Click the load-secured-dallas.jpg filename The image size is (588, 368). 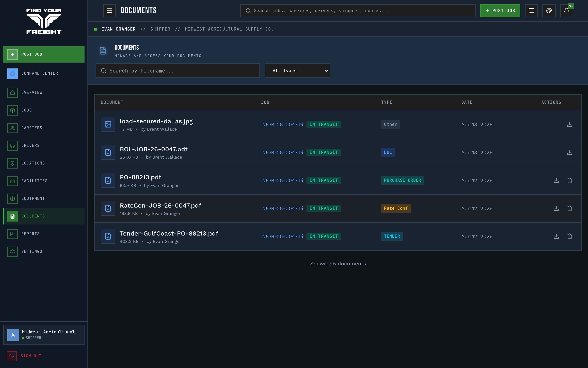click(156, 121)
